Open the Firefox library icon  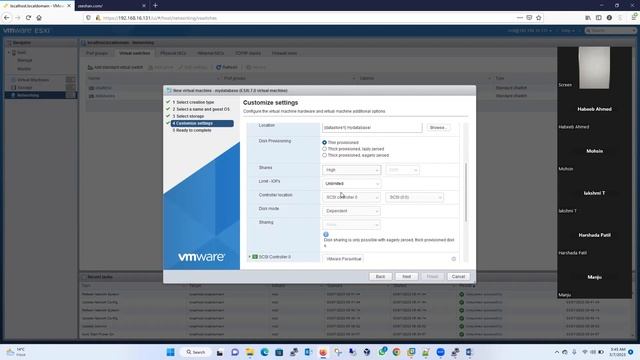(588, 18)
